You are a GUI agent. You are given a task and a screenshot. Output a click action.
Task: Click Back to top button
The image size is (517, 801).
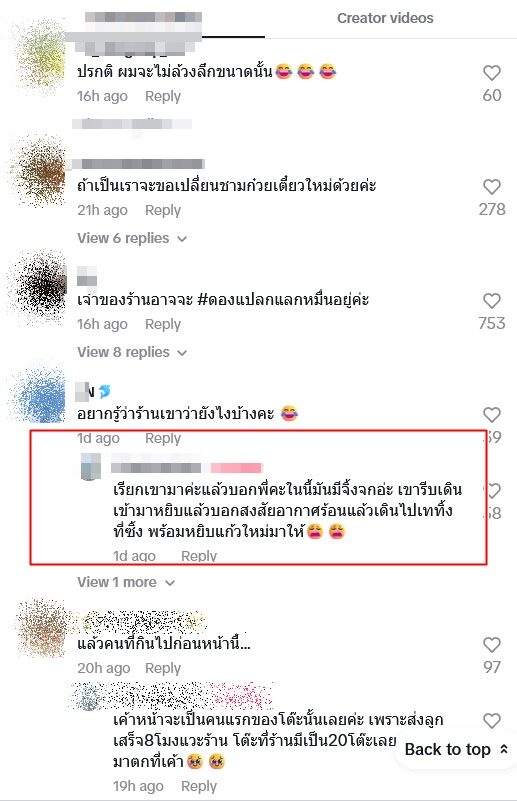tap(456, 749)
